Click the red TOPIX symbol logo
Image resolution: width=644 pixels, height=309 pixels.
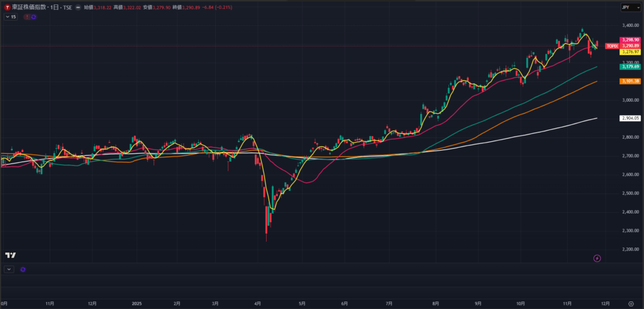pyautogui.click(x=7, y=7)
